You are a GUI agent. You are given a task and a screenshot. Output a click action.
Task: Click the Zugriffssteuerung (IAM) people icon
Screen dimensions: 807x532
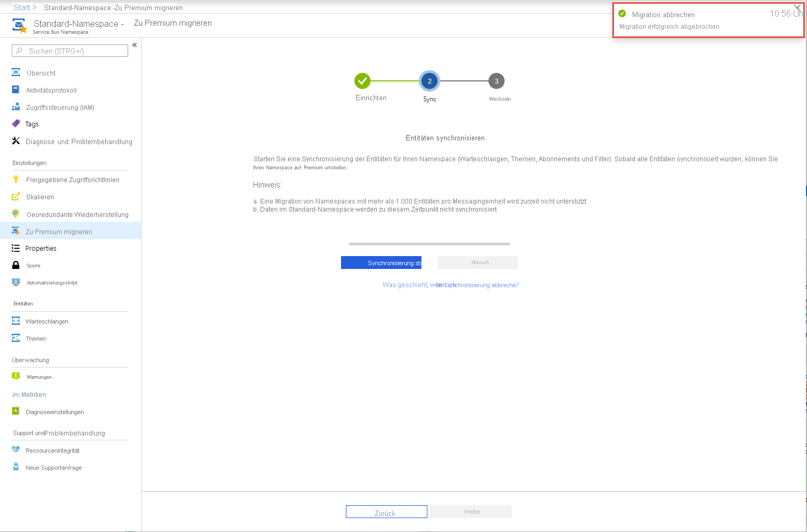[x=16, y=107]
